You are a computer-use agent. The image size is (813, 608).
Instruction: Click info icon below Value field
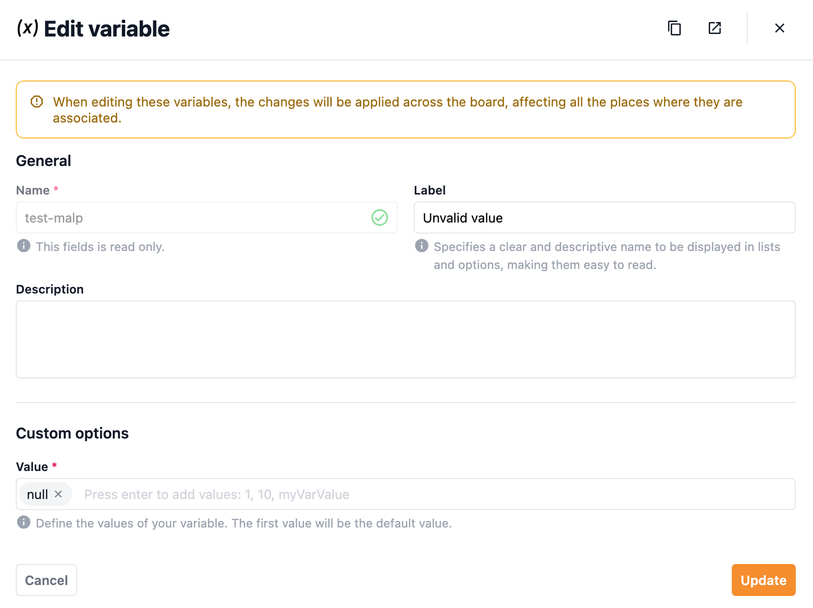pos(24,523)
